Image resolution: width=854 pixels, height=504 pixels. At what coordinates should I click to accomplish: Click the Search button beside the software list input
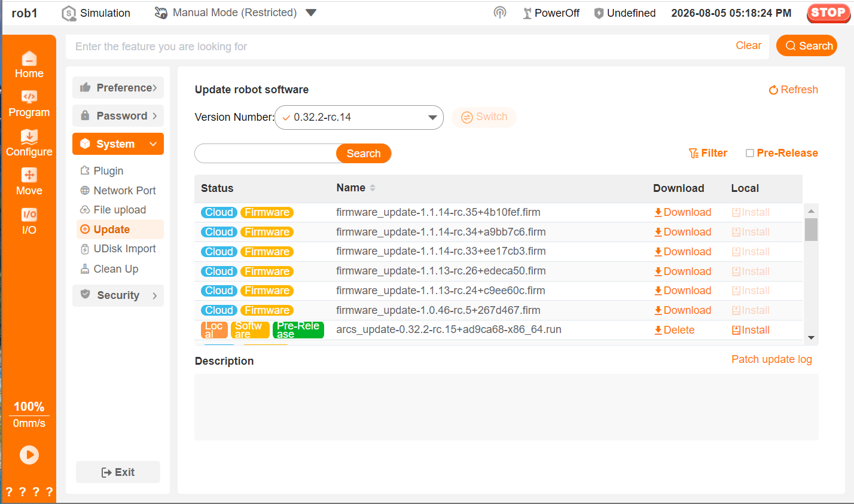pos(364,154)
